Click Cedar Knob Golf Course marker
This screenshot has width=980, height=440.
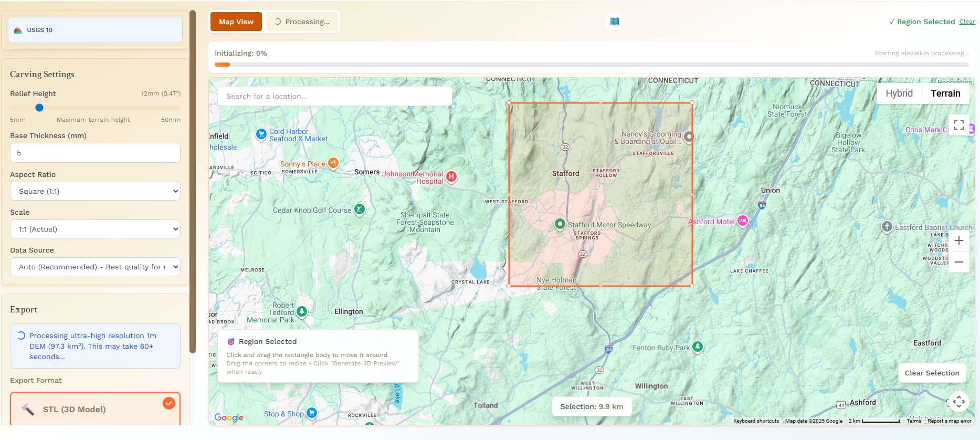coord(360,209)
